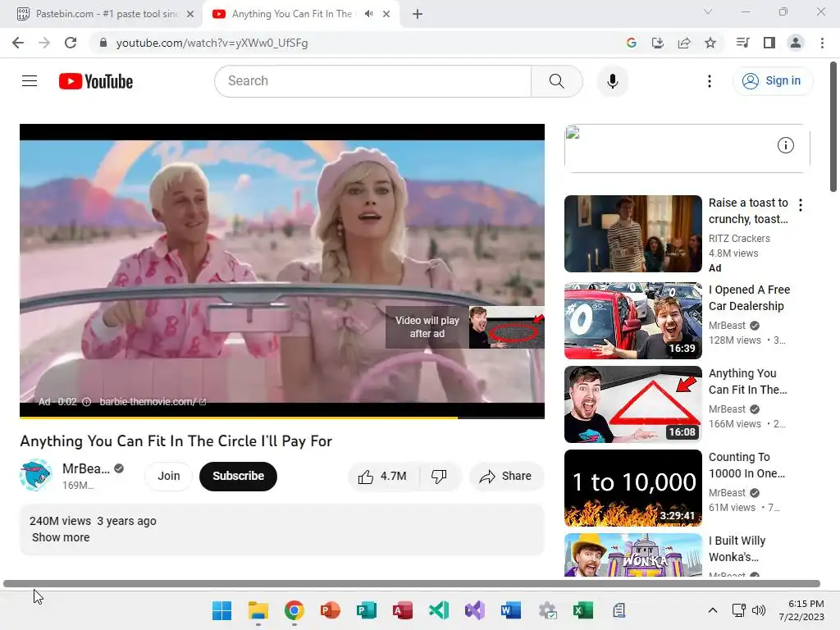Join the MrBeast channel membership
840x630 pixels.
[169, 476]
